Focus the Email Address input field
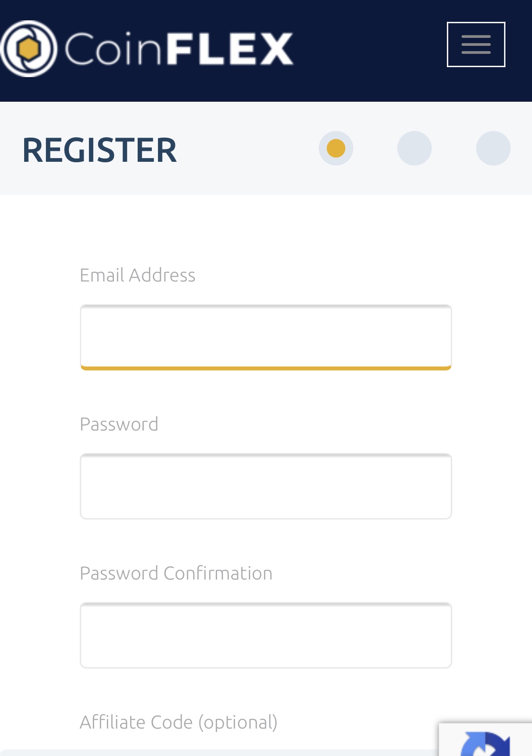Viewport: 532px width, 756px height. pyautogui.click(x=266, y=337)
